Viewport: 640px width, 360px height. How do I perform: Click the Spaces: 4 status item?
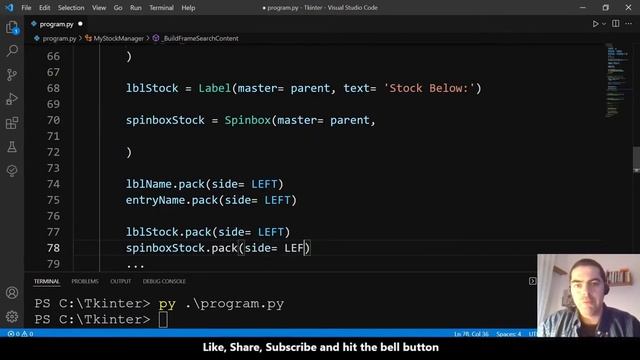click(509, 334)
